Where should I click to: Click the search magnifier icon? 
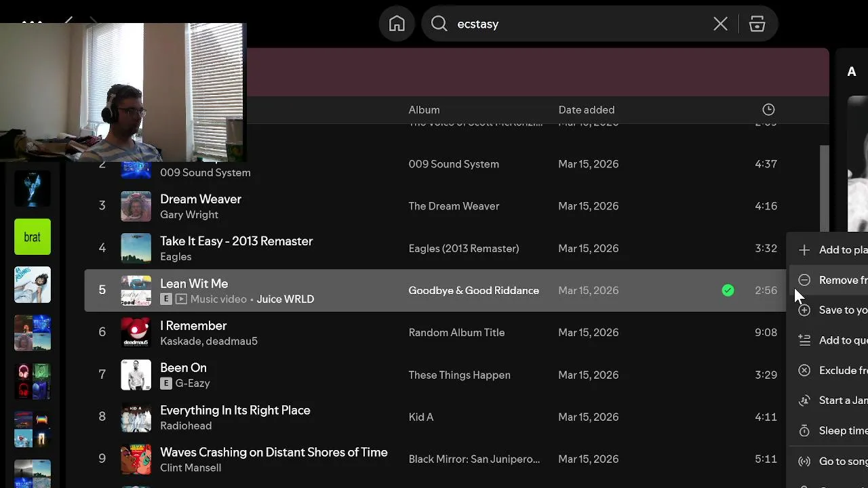(x=439, y=24)
